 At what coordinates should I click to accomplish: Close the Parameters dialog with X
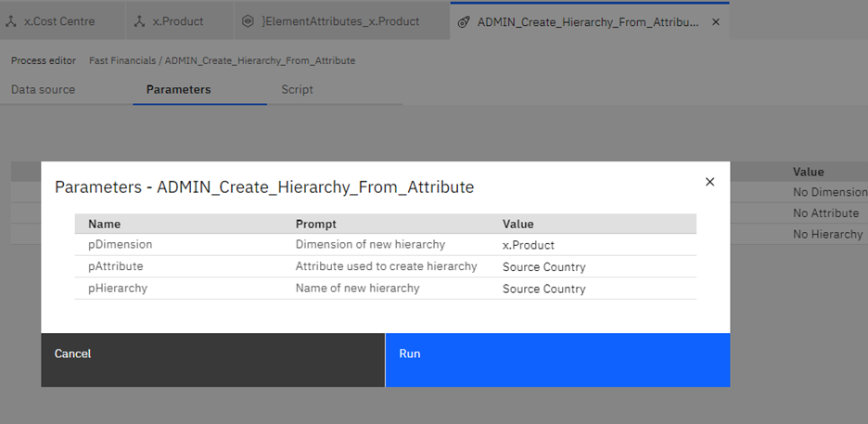(x=709, y=182)
